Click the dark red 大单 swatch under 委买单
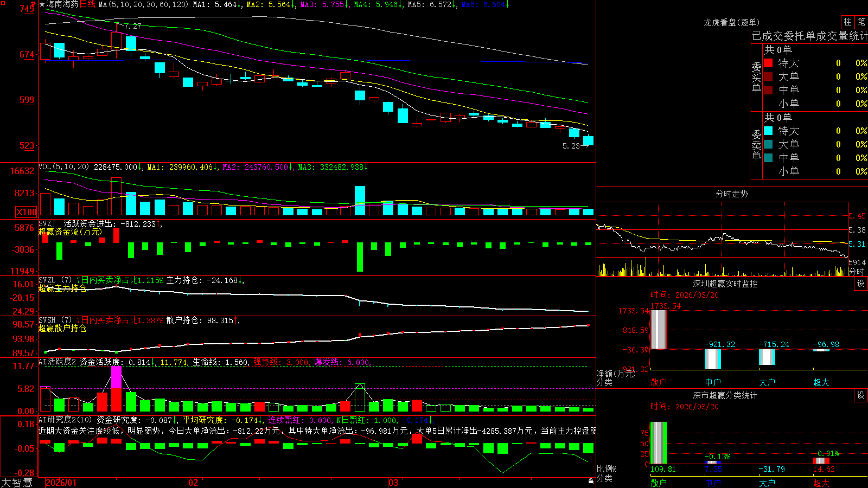The width and height of the screenshot is (868, 488). pyautogui.click(x=768, y=76)
